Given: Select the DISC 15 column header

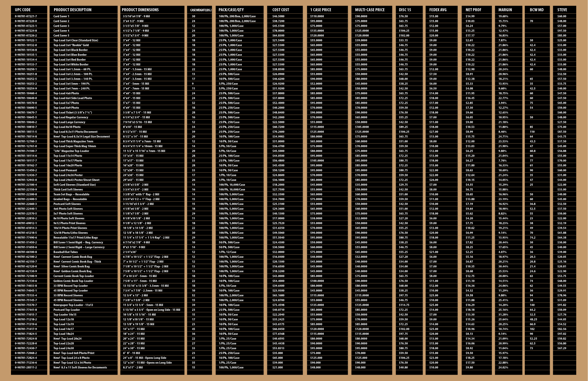Looking at the screenshot, I should click(x=405, y=10).
